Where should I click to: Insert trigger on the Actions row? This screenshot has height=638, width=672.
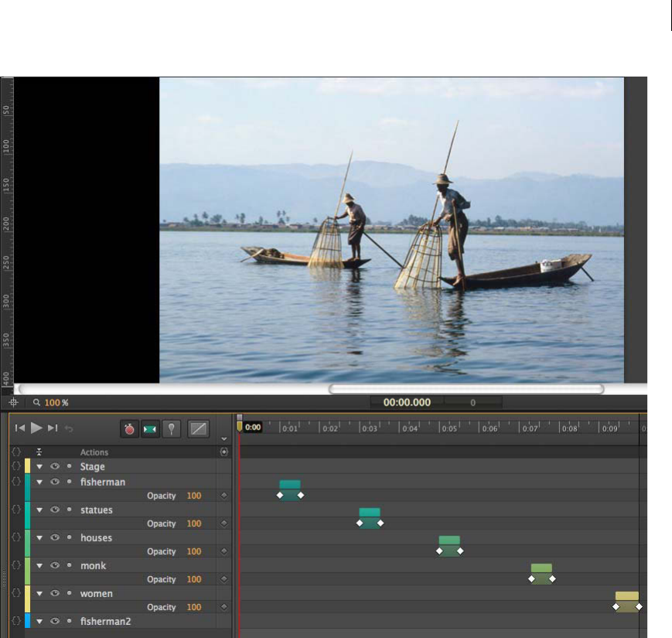223,452
